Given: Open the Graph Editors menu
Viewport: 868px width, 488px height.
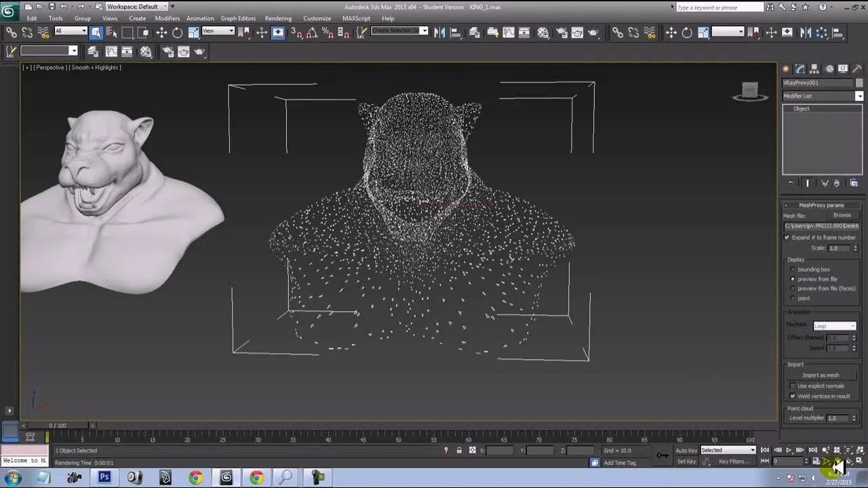Looking at the screenshot, I should [x=238, y=18].
